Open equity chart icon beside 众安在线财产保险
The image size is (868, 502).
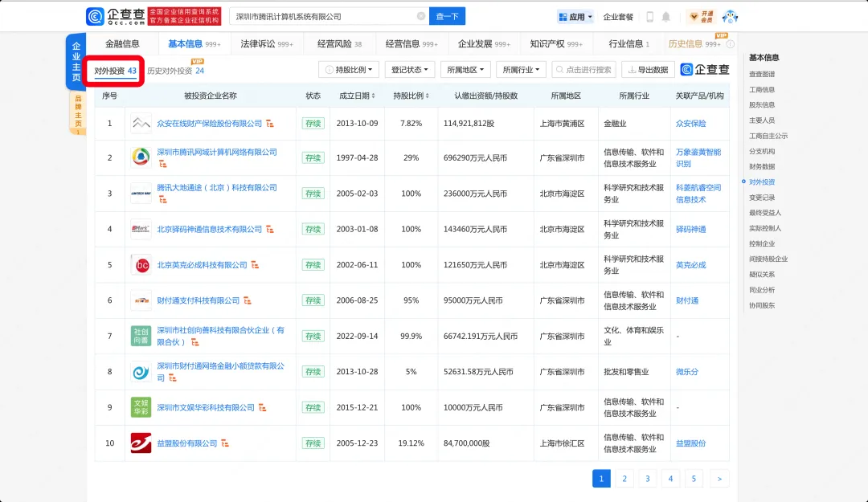pyautogui.click(x=269, y=124)
